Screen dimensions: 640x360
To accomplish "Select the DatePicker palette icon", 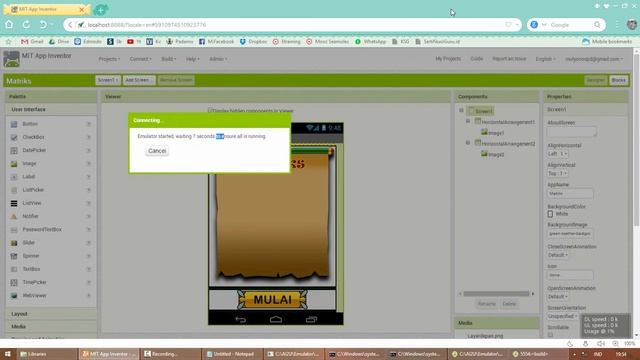I will pos(14,151).
